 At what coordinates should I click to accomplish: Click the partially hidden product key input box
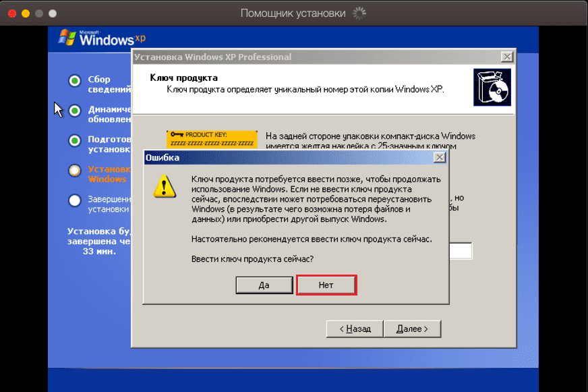coord(461,251)
